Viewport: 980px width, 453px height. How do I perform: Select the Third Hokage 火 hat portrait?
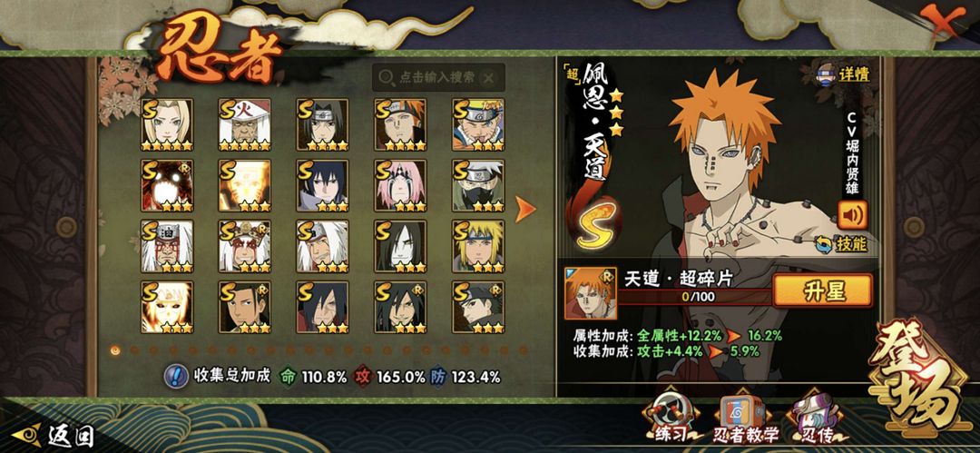244,124
